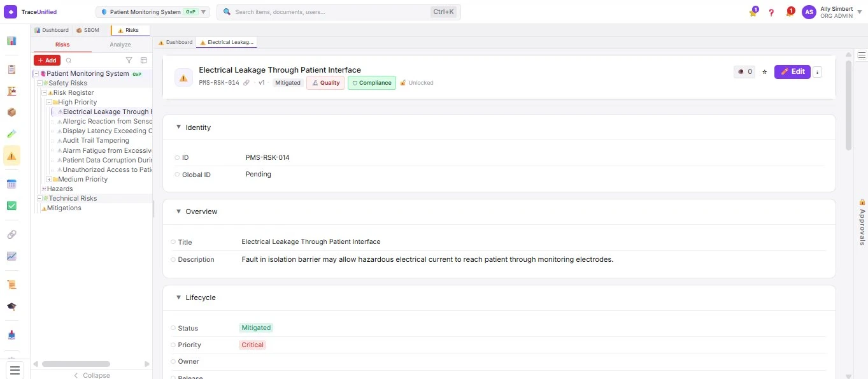Open the notification bell with badge
This screenshot has height=379, width=868.
pyautogui.click(x=790, y=12)
